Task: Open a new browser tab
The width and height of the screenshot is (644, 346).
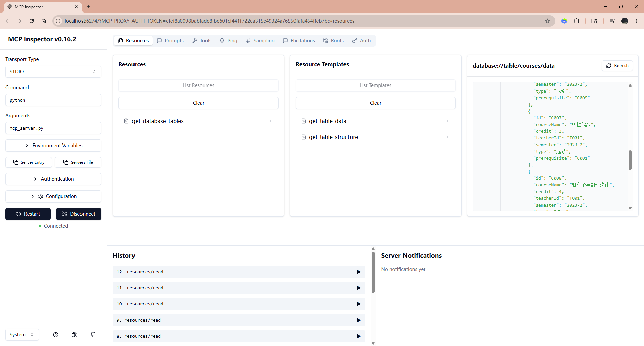Action: [x=89, y=7]
